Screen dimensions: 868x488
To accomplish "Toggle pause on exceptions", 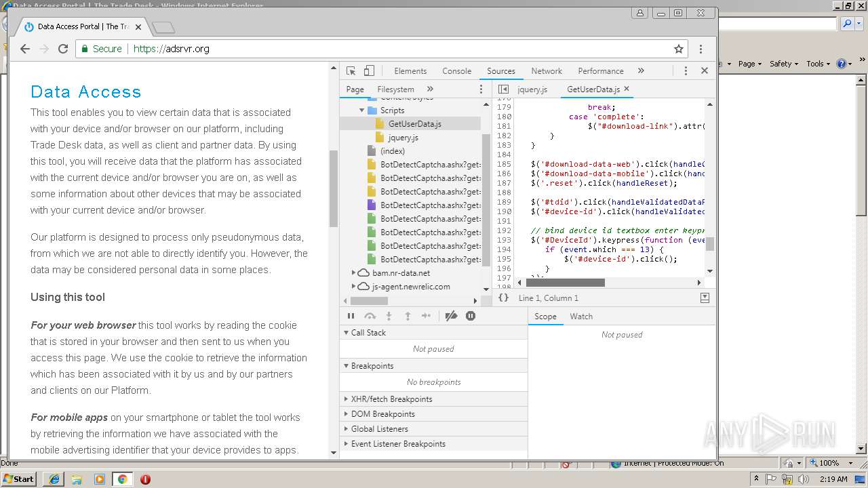I will pos(471,316).
